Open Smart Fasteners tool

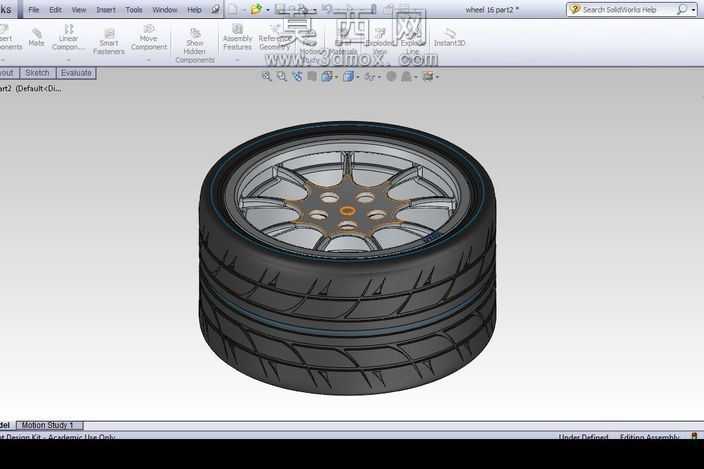[109, 41]
